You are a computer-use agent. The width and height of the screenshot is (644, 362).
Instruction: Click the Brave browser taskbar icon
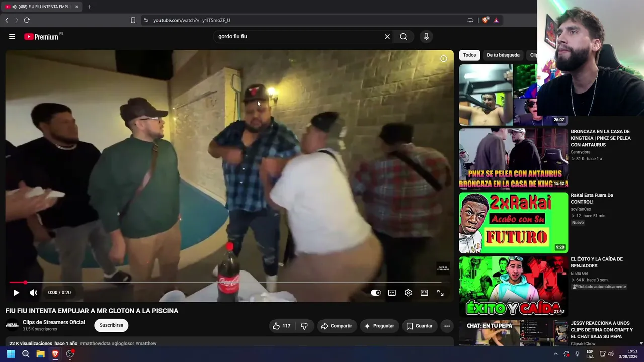click(55, 354)
